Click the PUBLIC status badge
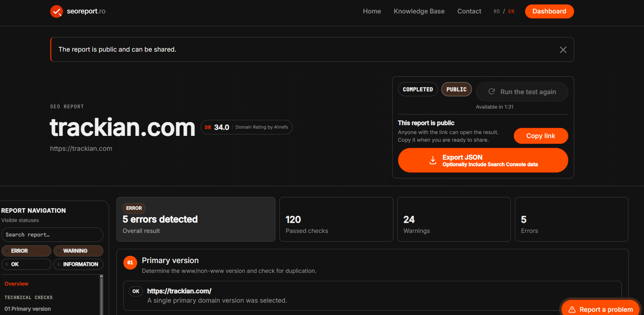644x315 pixels. click(x=456, y=89)
